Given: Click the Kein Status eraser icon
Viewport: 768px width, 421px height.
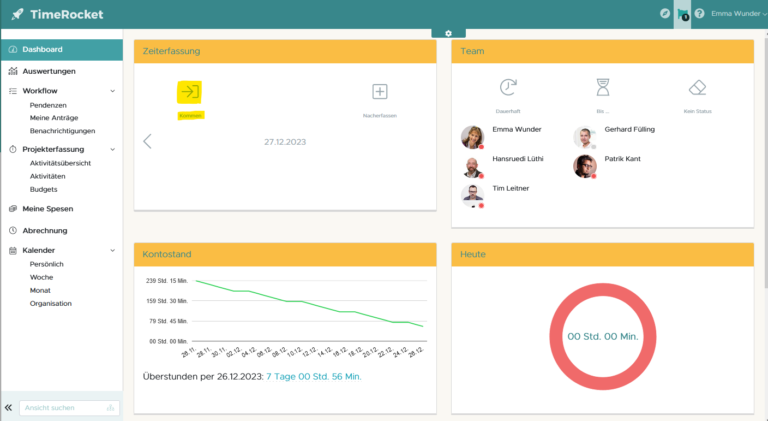Looking at the screenshot, I should click(x=697, y=88).
